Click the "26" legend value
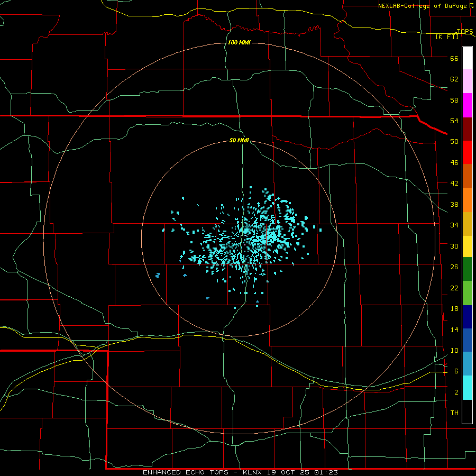The width and height of the screenshot is (476, 476). coord(454,267)
